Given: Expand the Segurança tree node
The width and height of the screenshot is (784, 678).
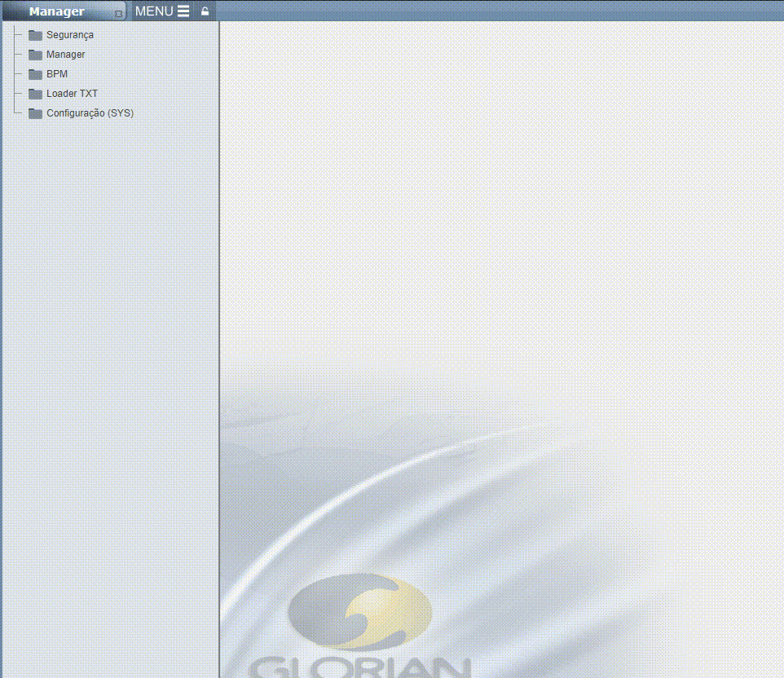Looking at the screenshot, I should click(x=69, y=35).
